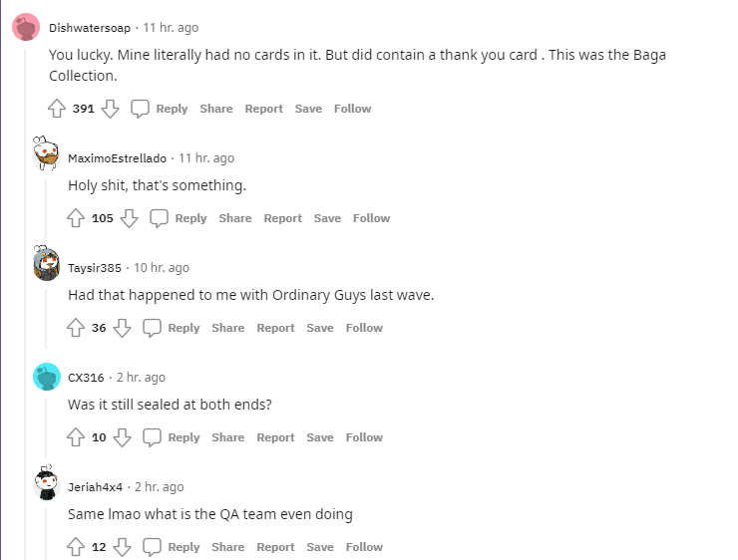Image resolution: width=738 pixels, height=560 pixels.
Task: Share MaximoEstrellado's comment
Action: (235, 218)
